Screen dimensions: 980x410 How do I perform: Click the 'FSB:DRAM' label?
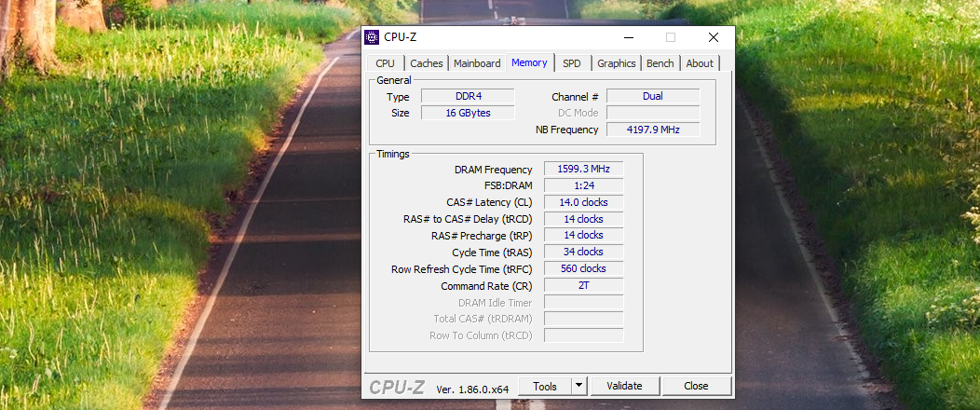508,186
